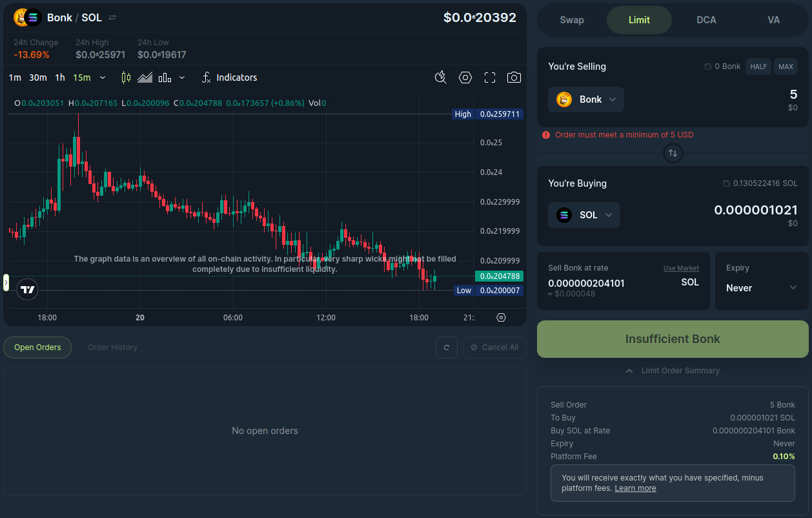The image size is (812, 518).
Task: Open chart settings hexagon icon
Action: [465, 78]
